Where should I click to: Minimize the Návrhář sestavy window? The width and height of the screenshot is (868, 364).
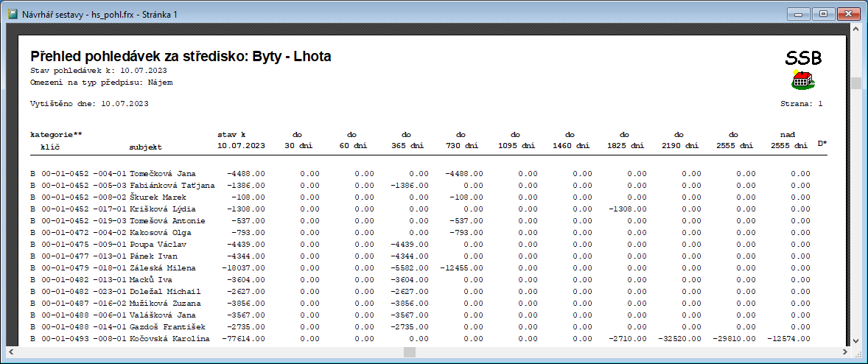[799, 13]
